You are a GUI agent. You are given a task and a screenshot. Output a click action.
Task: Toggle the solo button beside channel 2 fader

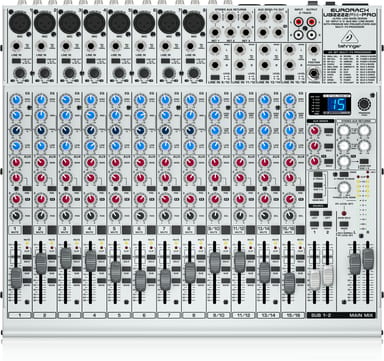(x=52, y=257)
